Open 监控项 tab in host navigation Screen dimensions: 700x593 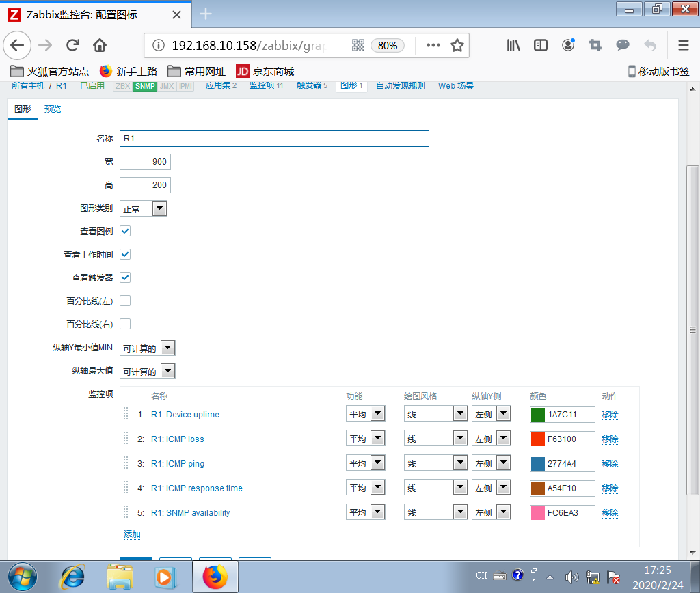pos(266,85)
